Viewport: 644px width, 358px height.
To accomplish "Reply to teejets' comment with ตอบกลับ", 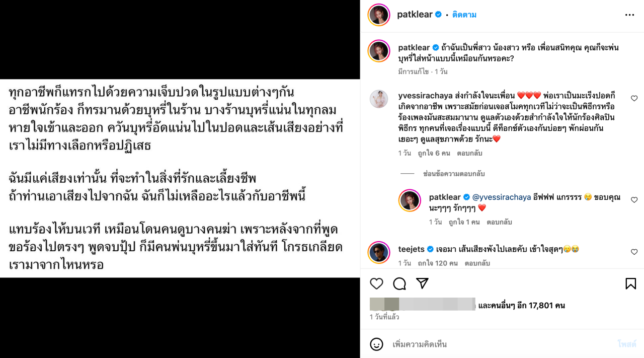I will [477, 263].
